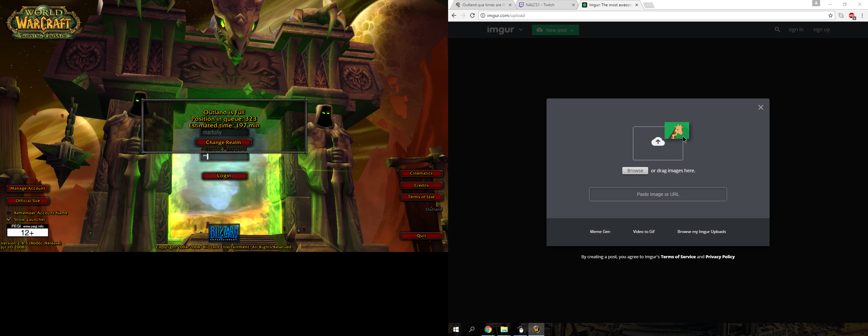Open the Chrome profile icon in the title bar
The image size is (868, 336).
point(816,3)
